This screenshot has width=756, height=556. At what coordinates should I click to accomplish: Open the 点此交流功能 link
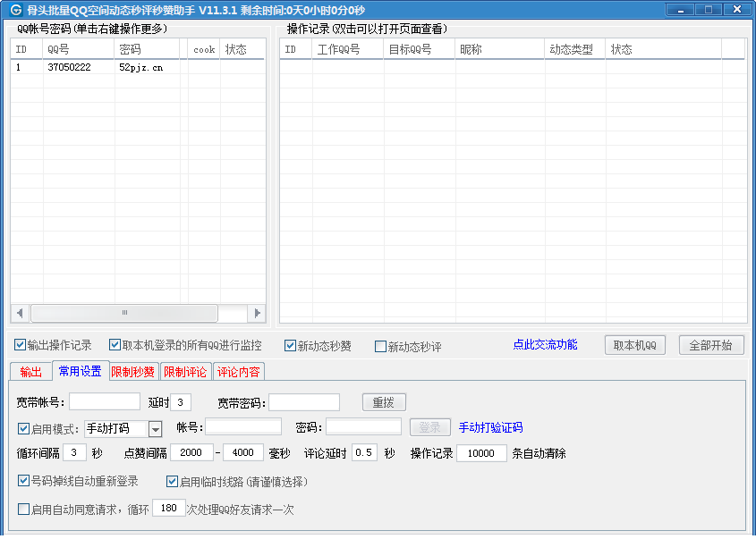[x=545, y=344]
